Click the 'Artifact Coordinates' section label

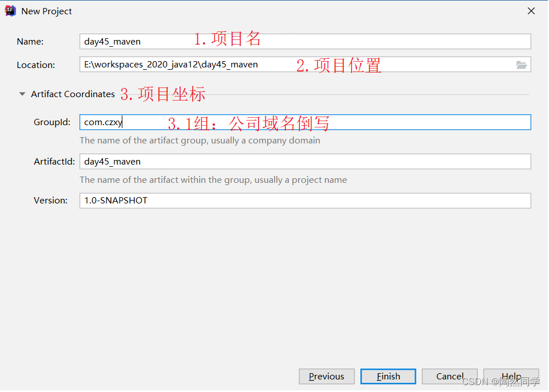click(x=73, y=94)
